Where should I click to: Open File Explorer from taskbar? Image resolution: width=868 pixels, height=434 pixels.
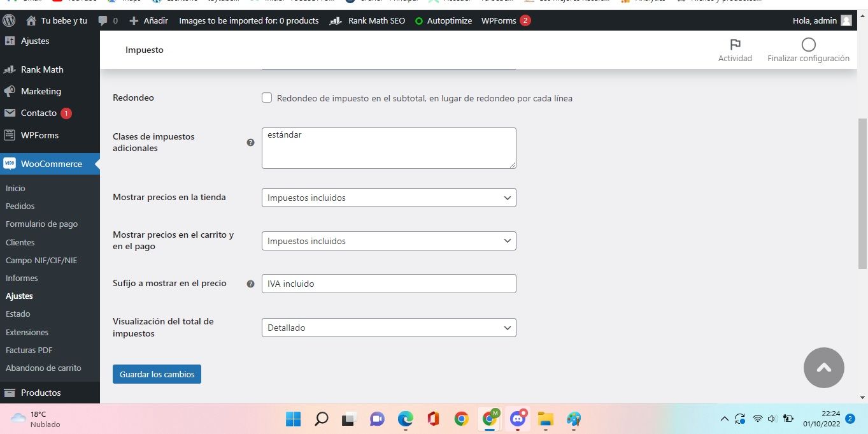click(546, 419)
